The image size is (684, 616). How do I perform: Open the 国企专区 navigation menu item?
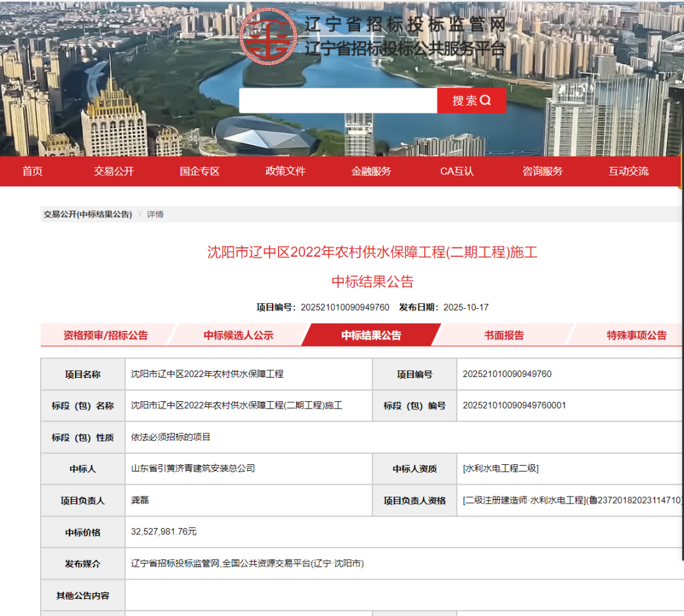[x=200, y=171]
